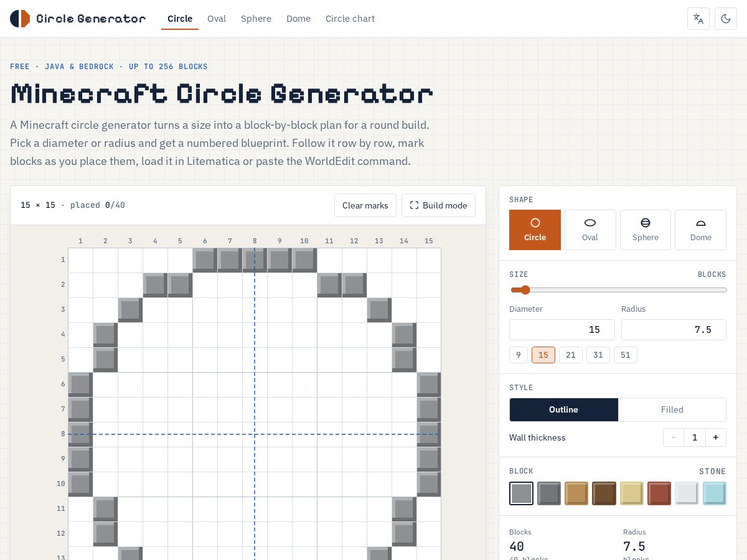This screenshot has width=747, height=560.
Task: Click the Blocks count '40' value
Action: [x=517, y=546]
